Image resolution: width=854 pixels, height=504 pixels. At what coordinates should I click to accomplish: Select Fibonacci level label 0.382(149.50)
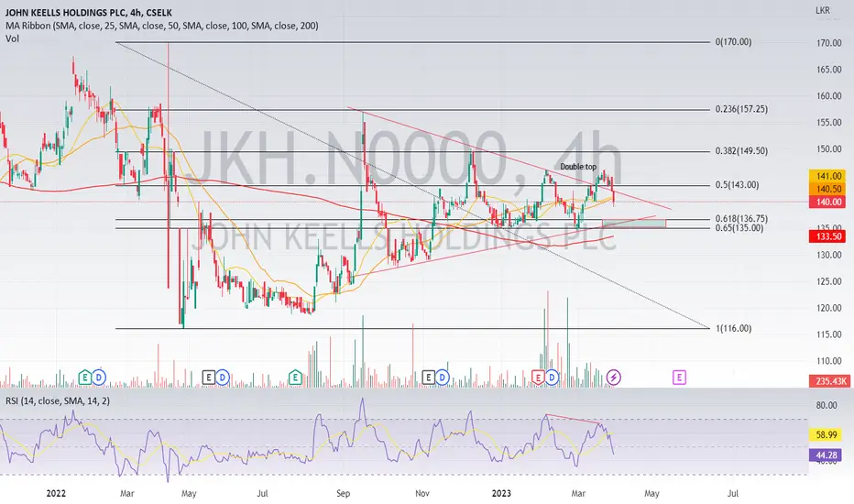pyautogui.click(x=742, y=151)
